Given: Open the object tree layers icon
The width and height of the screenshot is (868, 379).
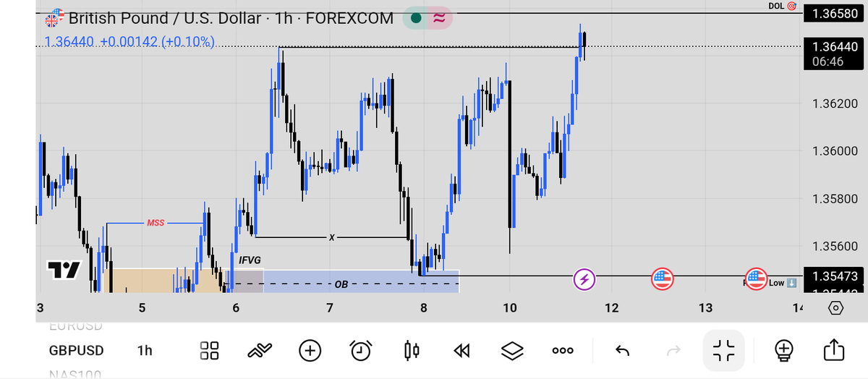Looking at the screenshot, I should click(x=512, y=351).
